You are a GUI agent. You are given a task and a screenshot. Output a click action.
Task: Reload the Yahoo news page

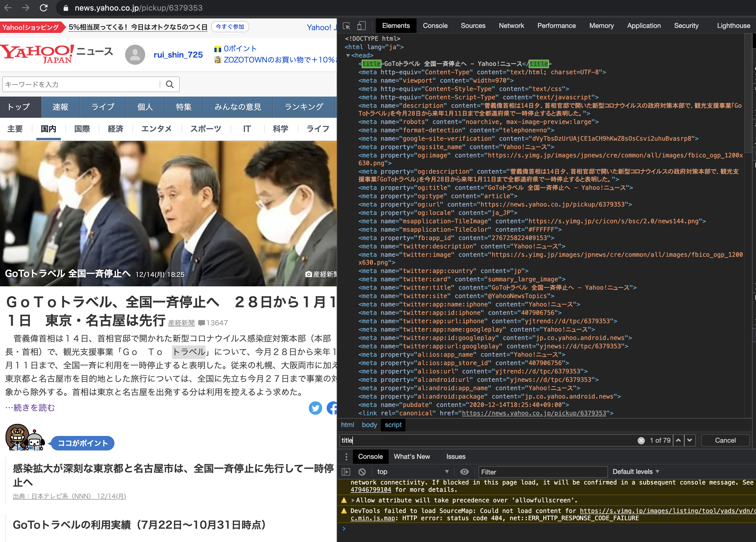[x=44, y=8]
